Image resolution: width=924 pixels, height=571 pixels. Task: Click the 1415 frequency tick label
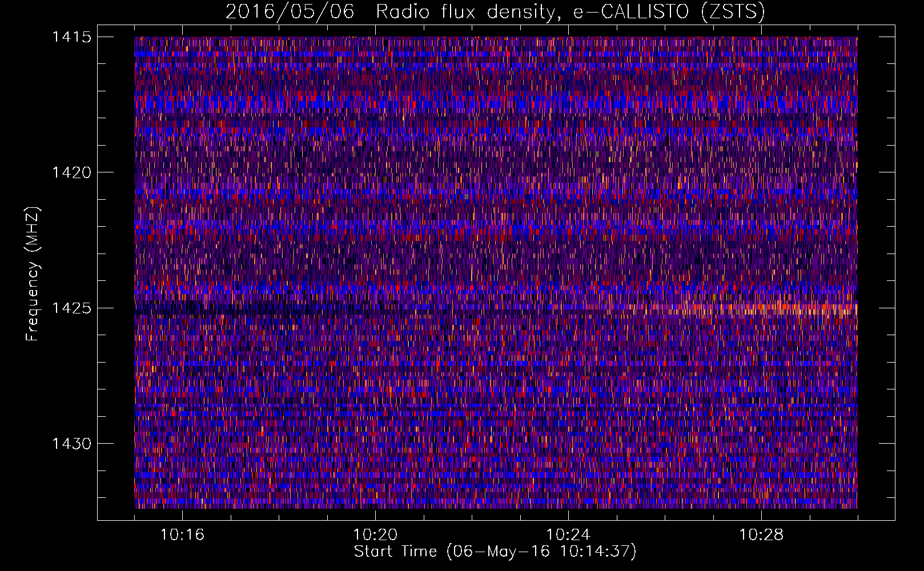pyautogui.click(x=71, y=37)
